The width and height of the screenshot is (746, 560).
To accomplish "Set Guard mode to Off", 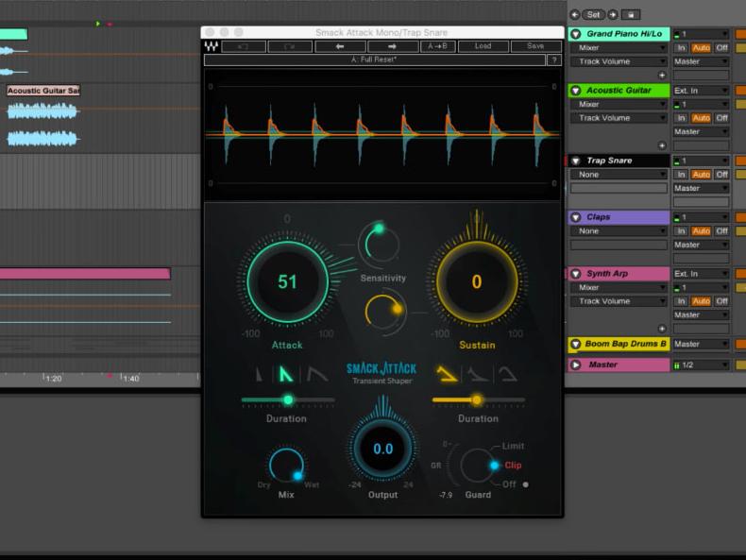I will (x=510, y=484).
